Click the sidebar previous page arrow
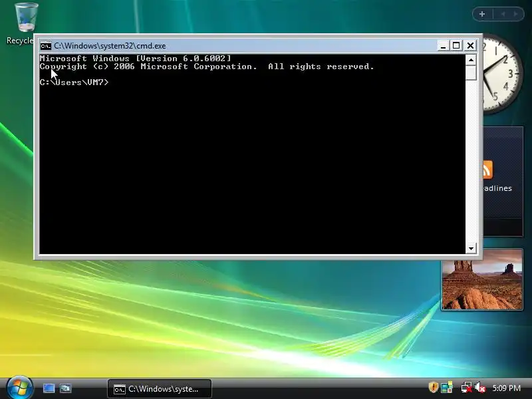Viewport: 532px width, 399px height. [503, 14]
